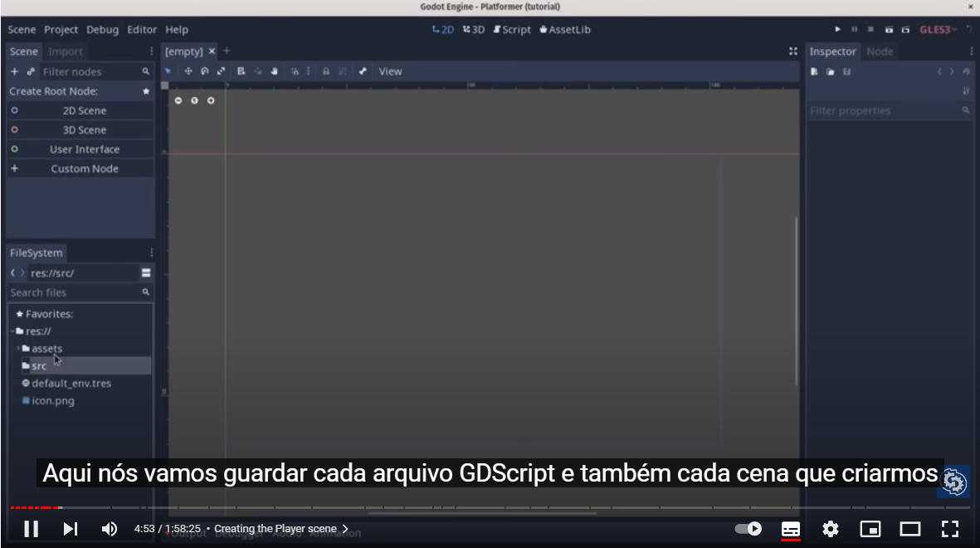Lock selected object with padlock icon
This screenshot has width=980, height=548.
[325, 71]
